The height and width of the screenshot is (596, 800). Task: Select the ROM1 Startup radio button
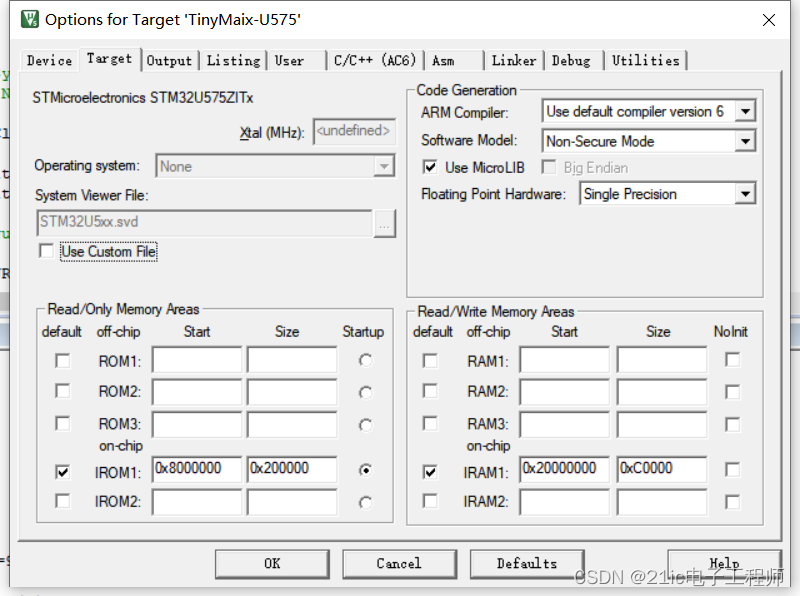(x=365, y=361)
